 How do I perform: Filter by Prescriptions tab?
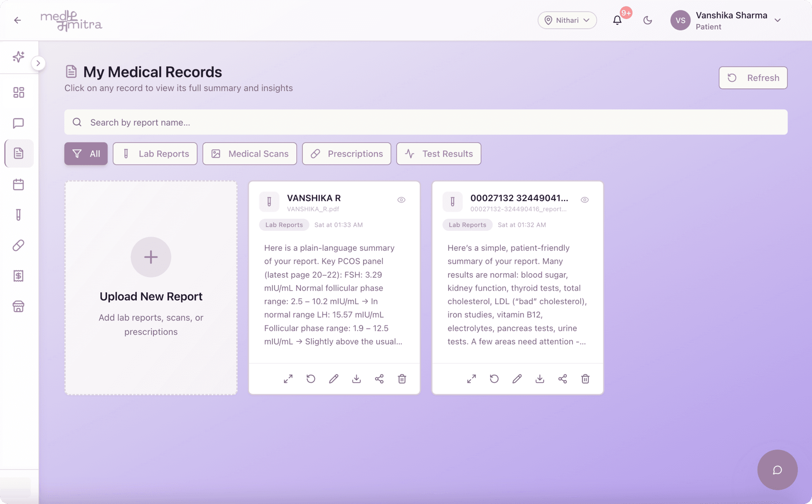point(346,153)
